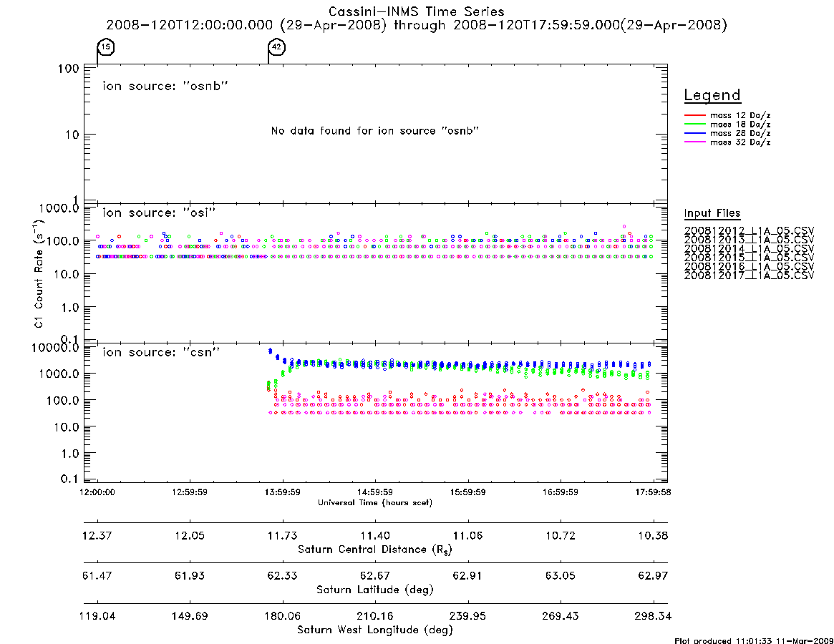Image resolution: width=834 pixels, height=644 pixels.
Task: Click the timeline marker labeled 15
Action: tap(106, 47)
